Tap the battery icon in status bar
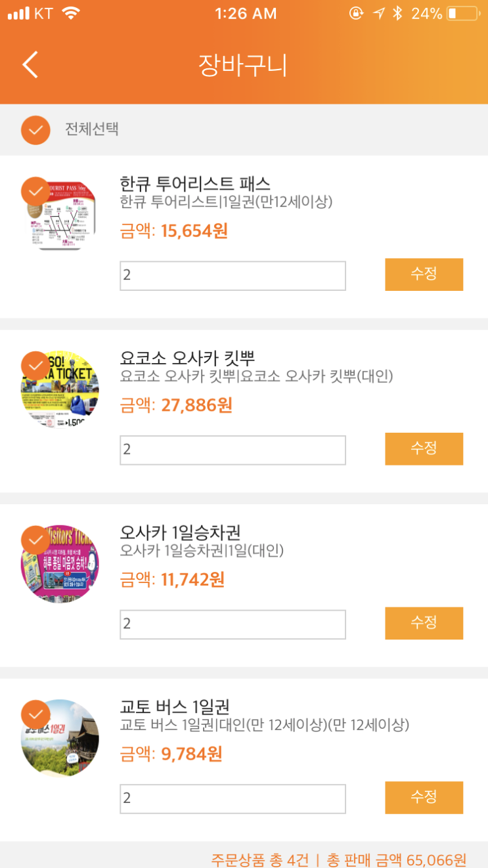 pyautogui.click(x=462, y=14)
